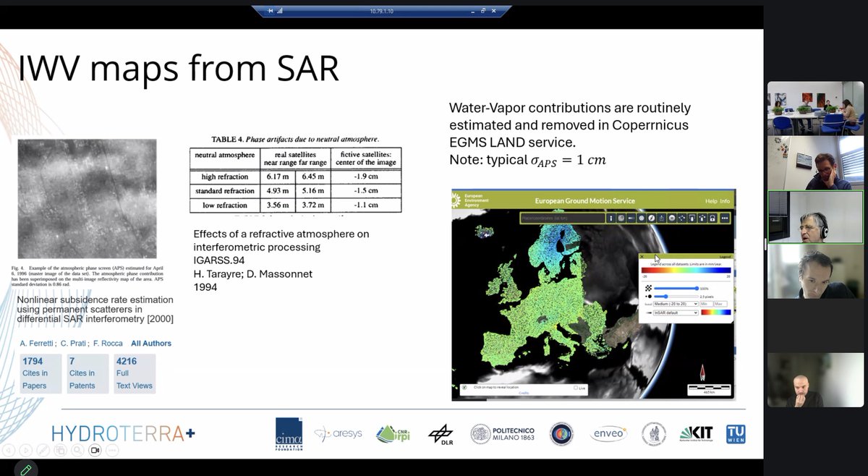Open 4216 Full Text Views box
Screen dimensions: 868x476
(x=135, y=373)
